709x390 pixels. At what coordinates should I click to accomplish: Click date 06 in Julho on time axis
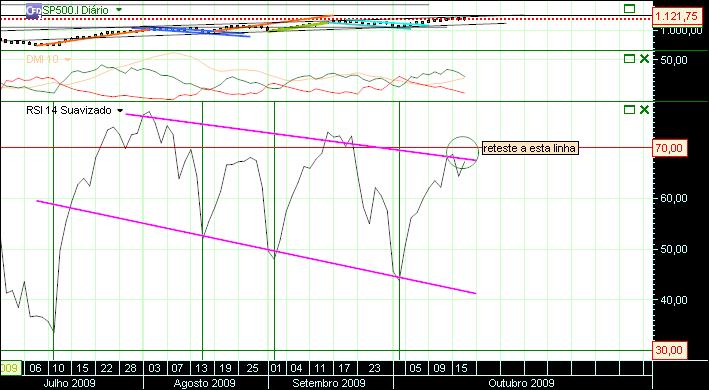pos(35,368)
